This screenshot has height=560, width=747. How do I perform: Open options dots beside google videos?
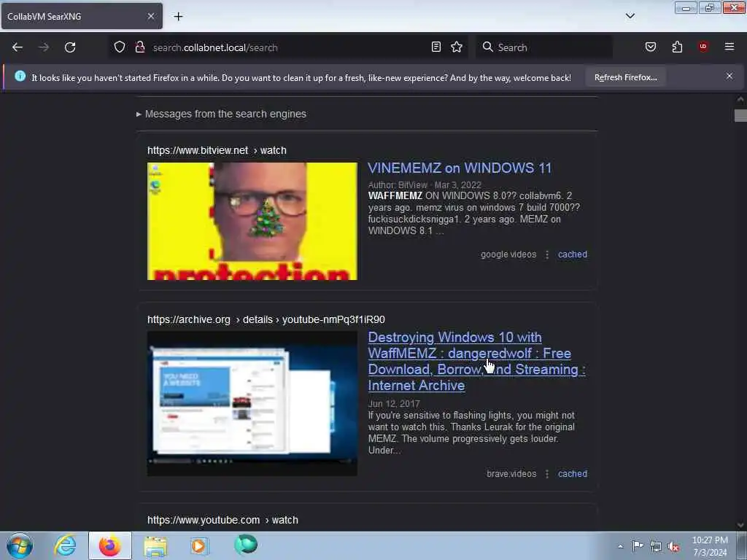click(547, 254)
